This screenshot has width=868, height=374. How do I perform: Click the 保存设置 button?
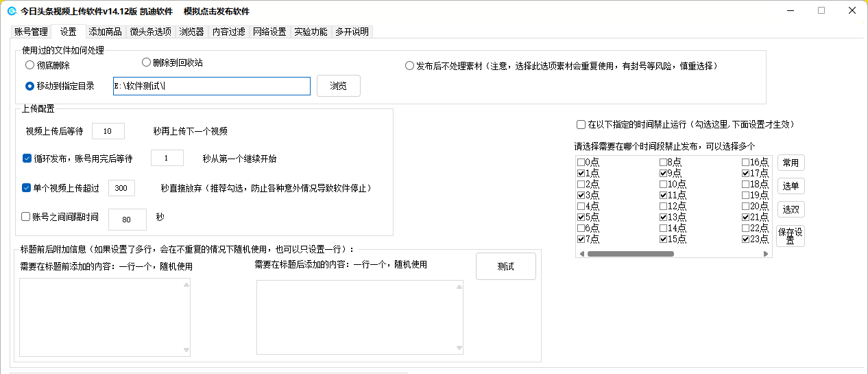click(790, 236)
